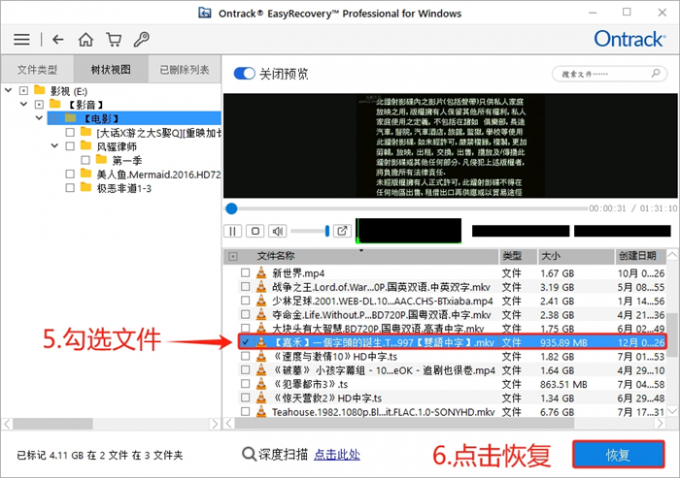Click the back arrow icon

pos(57,40)
